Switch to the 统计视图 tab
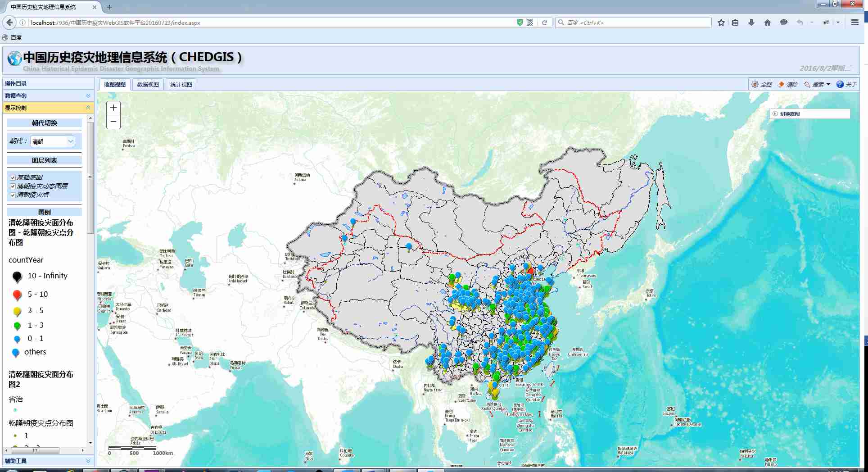The width and height of the screenshot is (868, 472). coord(181,85)
